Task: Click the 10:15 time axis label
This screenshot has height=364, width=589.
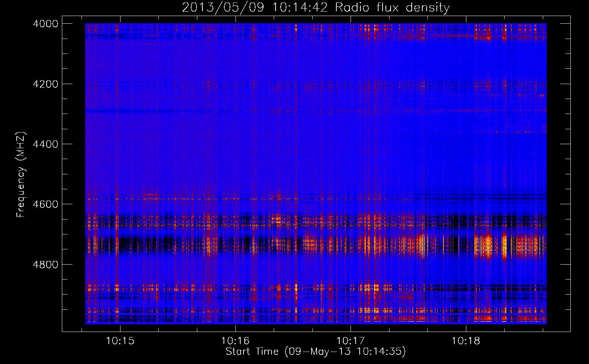Action: pyautogui.click(x=120, y=341)
